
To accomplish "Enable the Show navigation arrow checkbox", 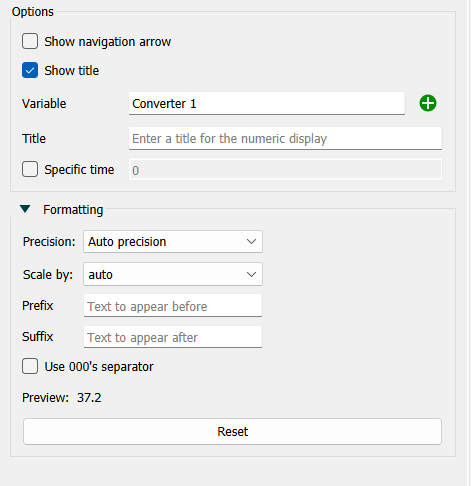I will 30,41.
